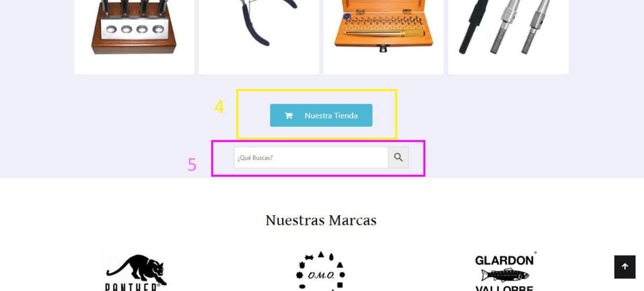644x291 pixels.
Task: Click the magnifying glass search icon
Action: 398,157
